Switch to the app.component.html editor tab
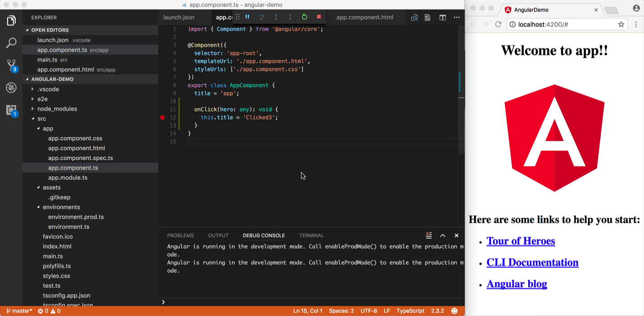Image resolution: width=644 pixels, height=316 pixels. (x=365, y=17)
